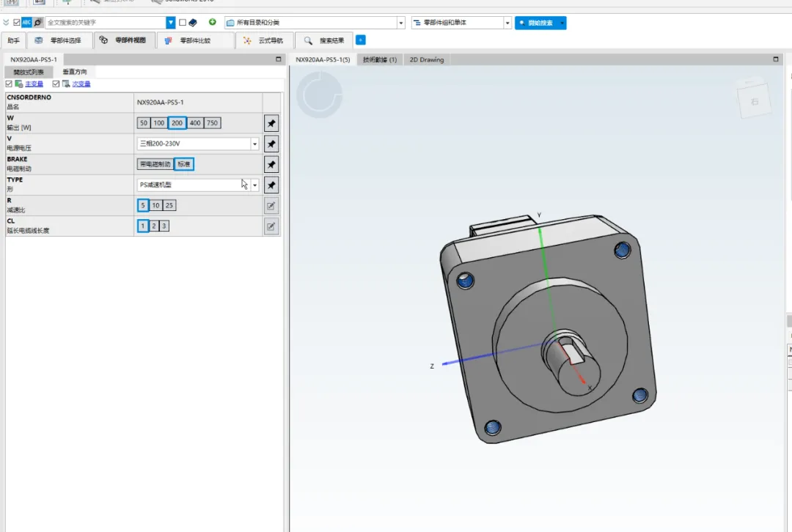This screenshot has width=792, height=532.
Task: Switch to the 云式导航 tab
Action: click(x=264, y=40)
